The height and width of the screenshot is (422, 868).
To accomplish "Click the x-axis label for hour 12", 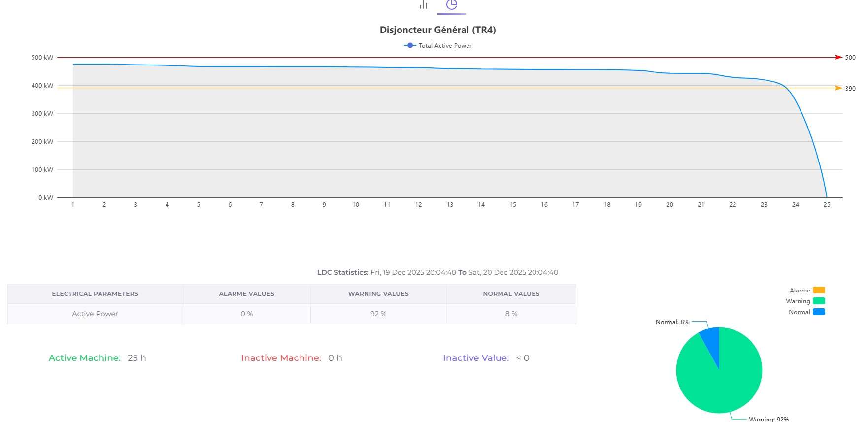I will [x=418, y=205].
